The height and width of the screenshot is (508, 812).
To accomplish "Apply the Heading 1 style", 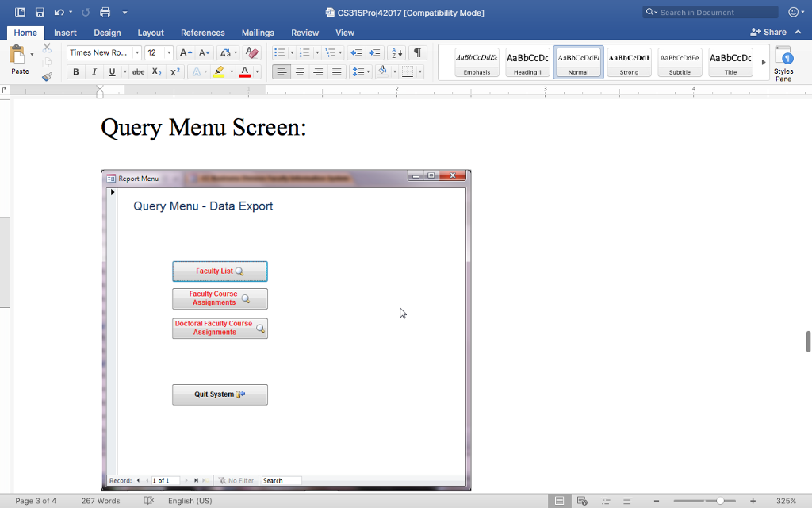I will (x=527, y=62).
